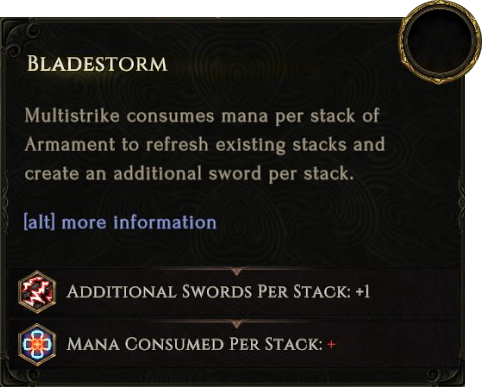Select the empty gold-ringed circular node socket

coord(439,42)
